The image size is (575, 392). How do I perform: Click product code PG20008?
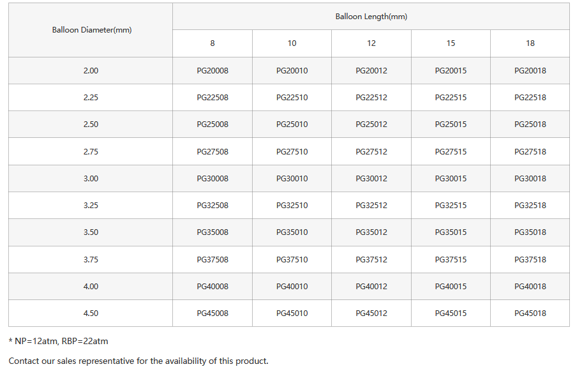(213, 71)
